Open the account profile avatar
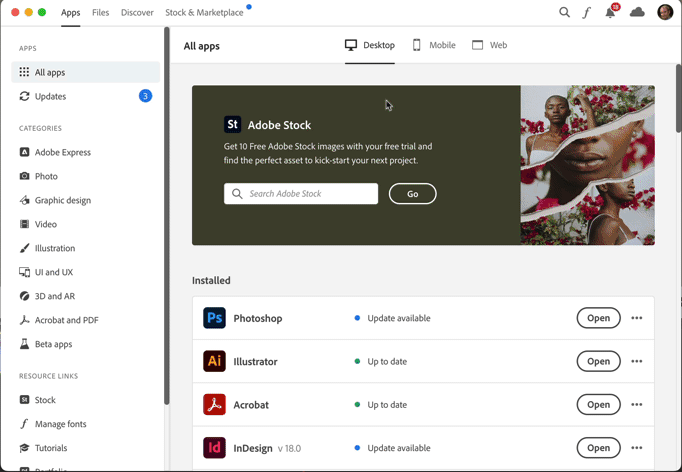The height and width of the screenshot is (472, 682). tap(665, 12)
